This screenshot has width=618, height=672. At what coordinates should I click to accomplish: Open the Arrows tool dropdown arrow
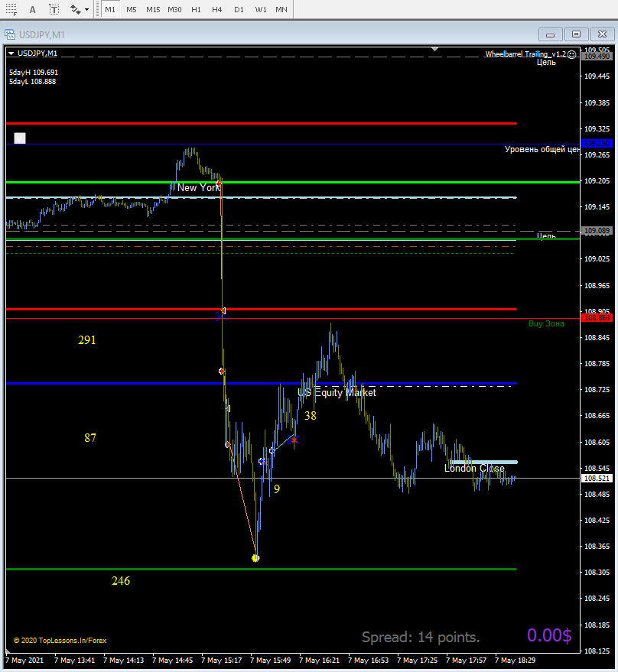pos(86,9)
